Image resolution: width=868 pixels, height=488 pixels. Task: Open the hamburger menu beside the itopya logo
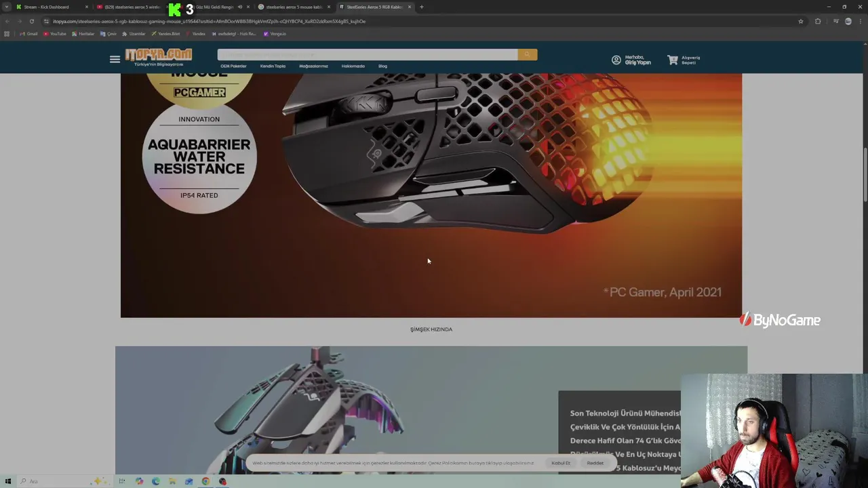coord(115,60)
